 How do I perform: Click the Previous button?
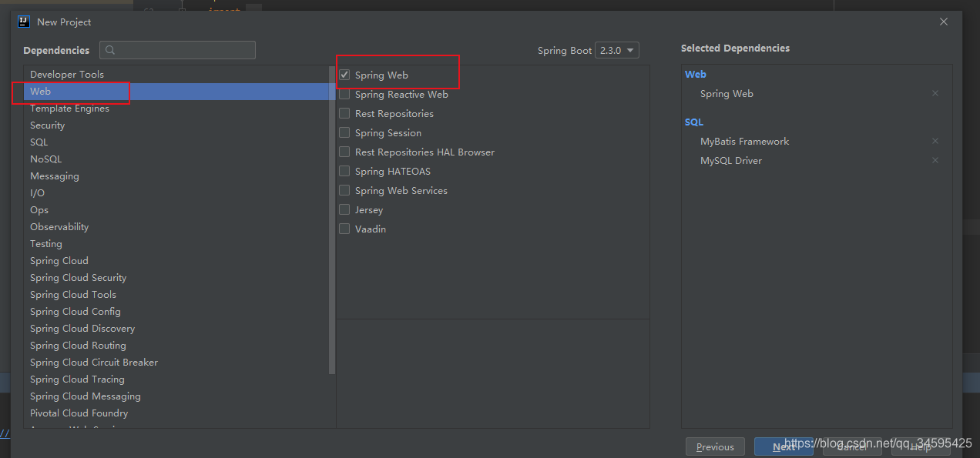(715, 446)
